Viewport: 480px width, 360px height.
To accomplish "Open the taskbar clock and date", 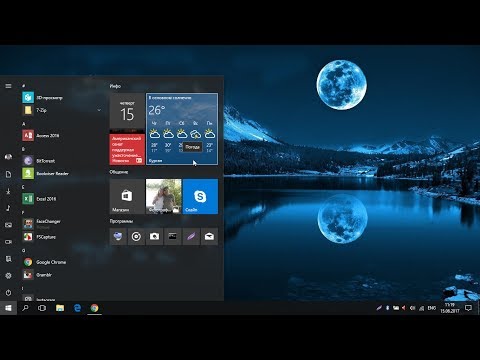I will point(450,308).
